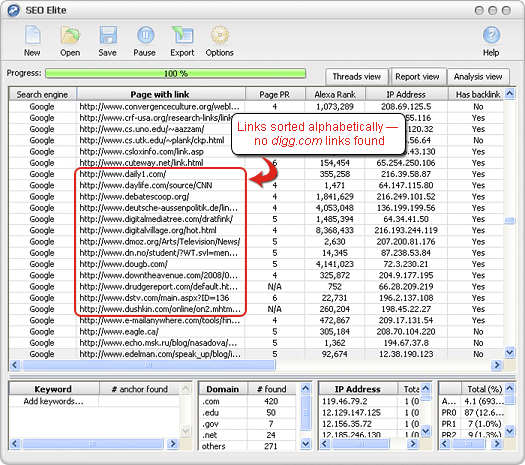Click the # found column header
525x465 pixels.
pos(272,389)
